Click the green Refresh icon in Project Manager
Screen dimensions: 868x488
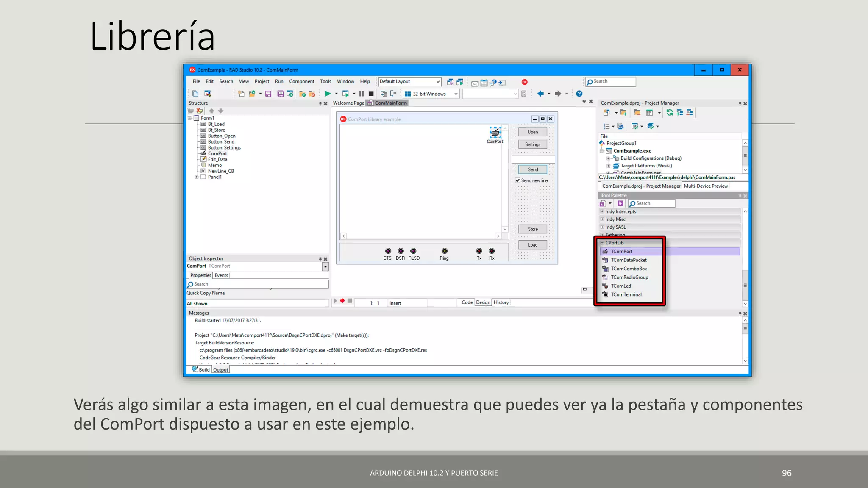coord(670,113)
